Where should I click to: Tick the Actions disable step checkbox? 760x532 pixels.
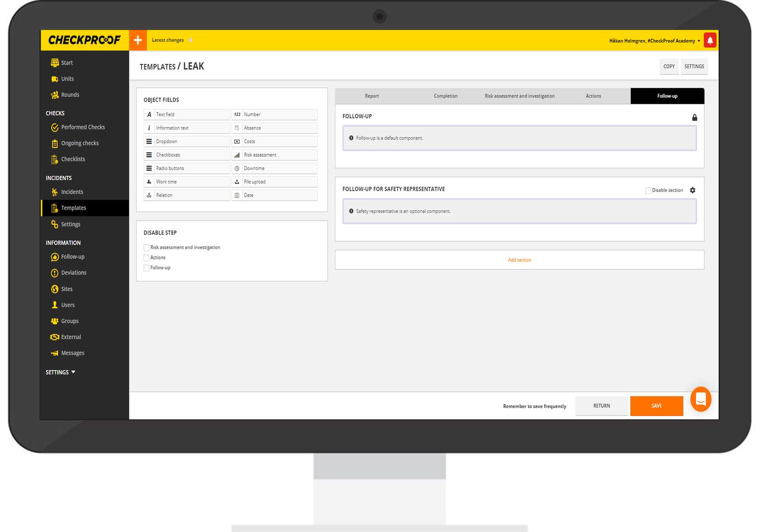(147, 258)
